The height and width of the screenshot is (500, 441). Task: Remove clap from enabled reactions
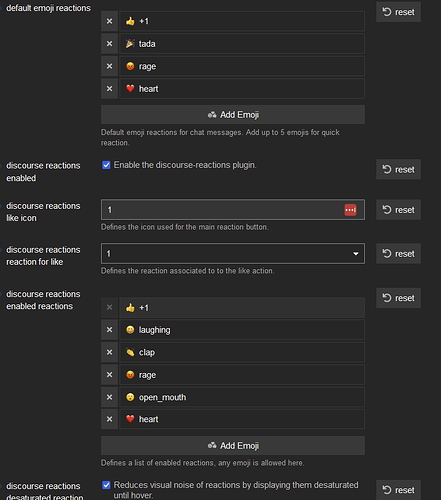[x=109, y=352]
